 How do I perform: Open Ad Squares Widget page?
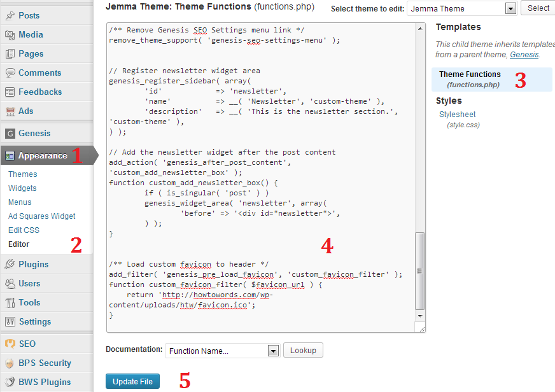(x=42, y=216)
